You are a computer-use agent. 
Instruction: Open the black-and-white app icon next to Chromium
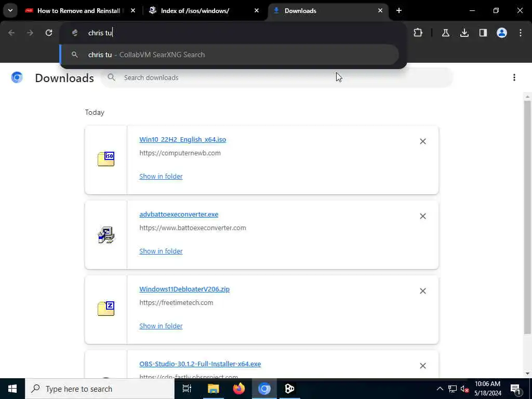click(x=289, y=389)
